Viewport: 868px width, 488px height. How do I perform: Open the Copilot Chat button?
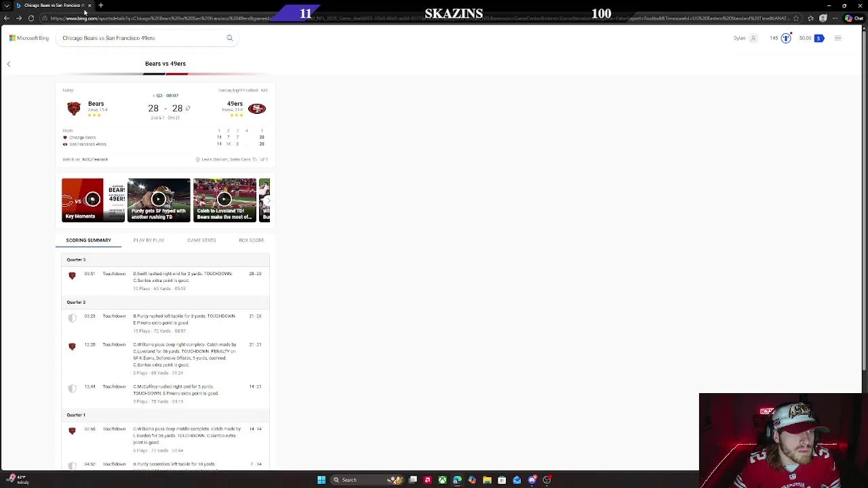pos(853,18)
